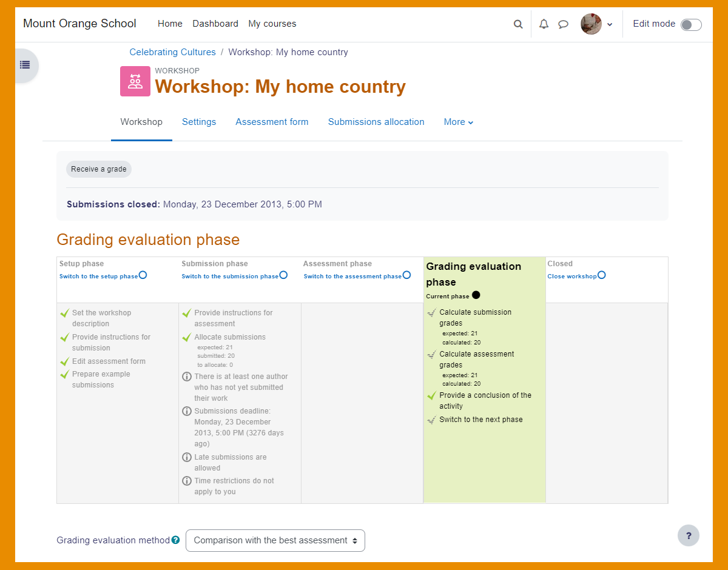
Task: Click the round question mark help button
Action: pos(689,535)
